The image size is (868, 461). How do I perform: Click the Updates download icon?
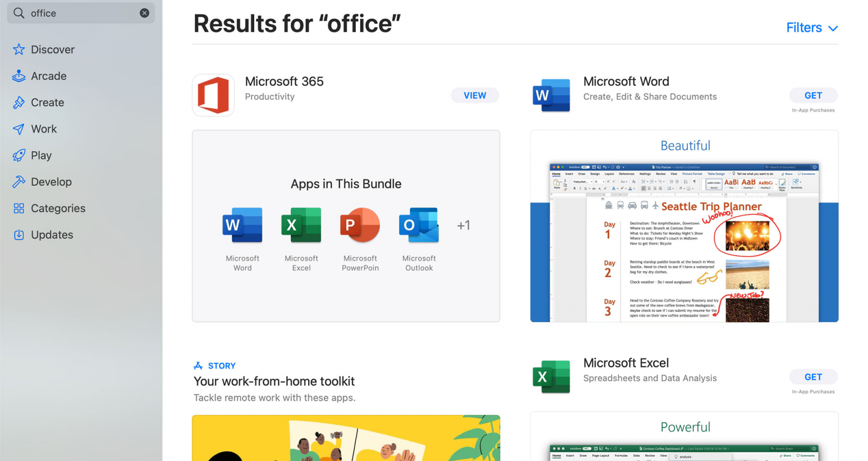(x=19, y=235)
